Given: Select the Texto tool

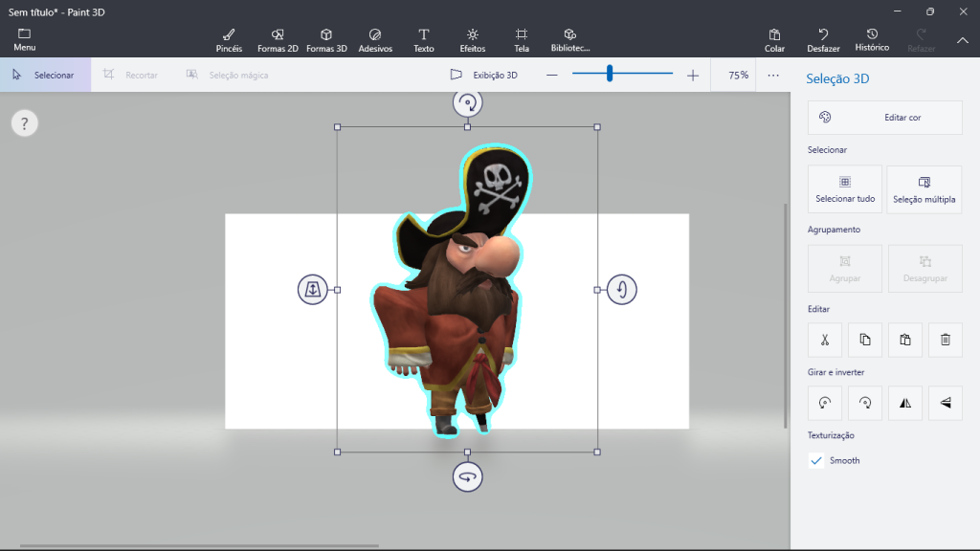Looking at the screenshot, I should [x=423, y=40].
